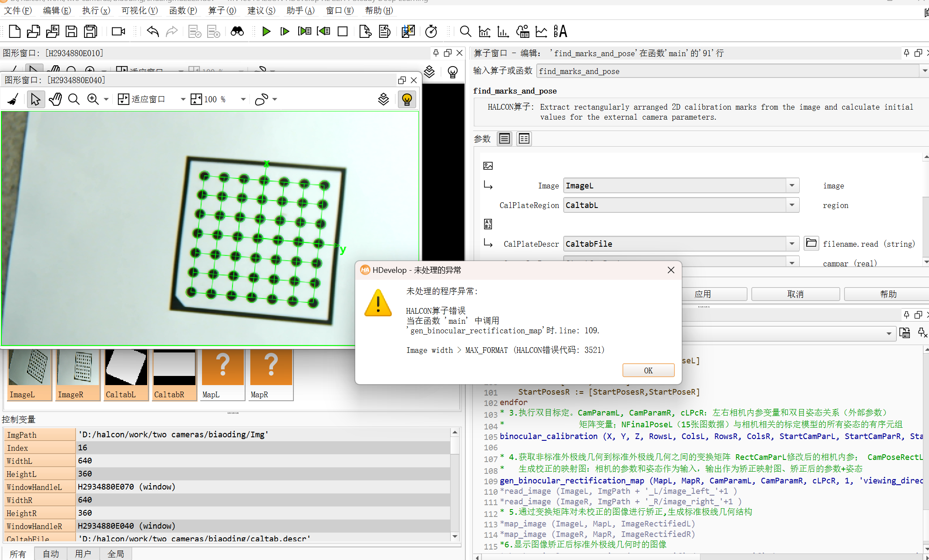This screenshot has height=560, width=929.
Task: Save all programs icon
Action: 91,31
